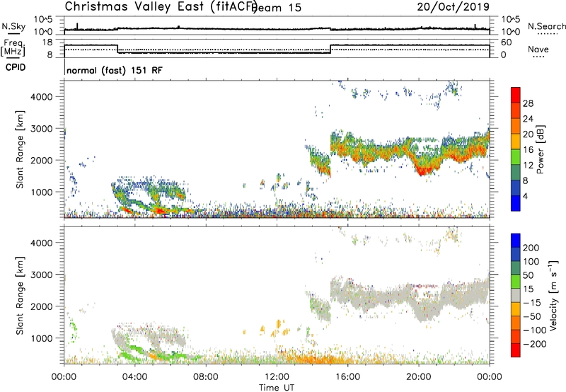Click the '12:00' time axis tick
This screenshot has width=566, height=392.
click(x=277, y=377)
